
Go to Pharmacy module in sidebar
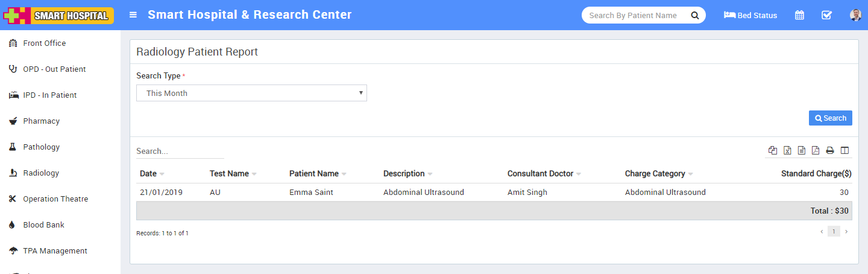click(41, 121)
